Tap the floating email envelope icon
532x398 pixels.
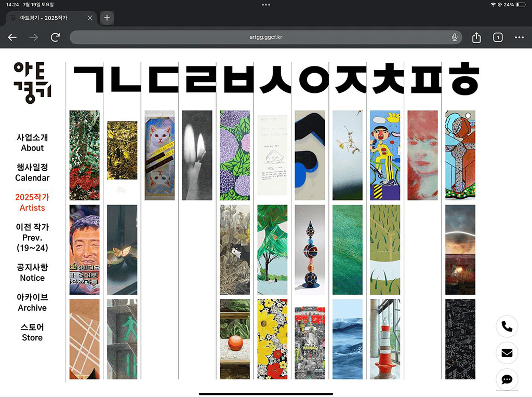[507, 353]
